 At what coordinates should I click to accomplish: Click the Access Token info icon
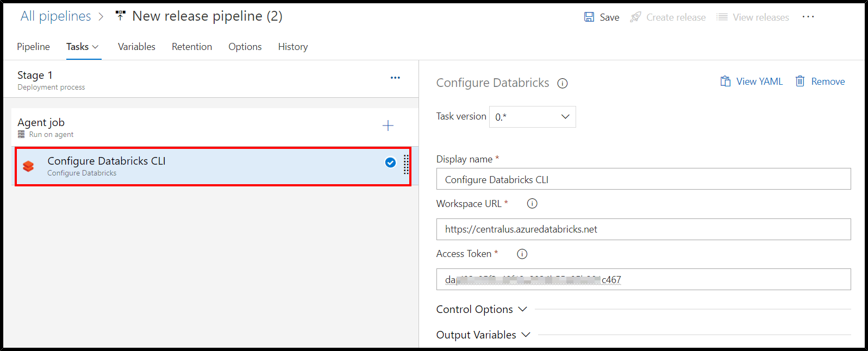click(x=522, y=254)
